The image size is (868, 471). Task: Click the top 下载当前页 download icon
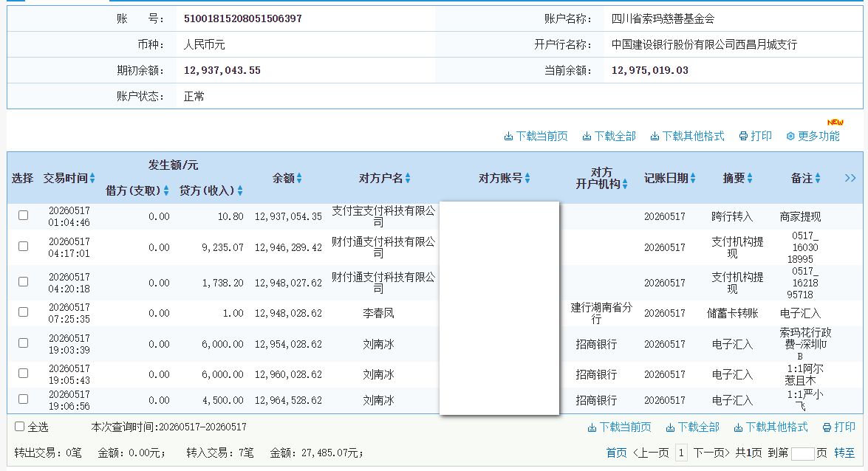click(508, 136)
